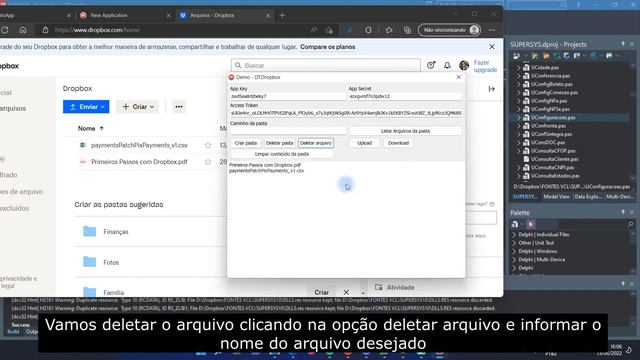Select the Fotos suggested folder

(x=111, y=262)
